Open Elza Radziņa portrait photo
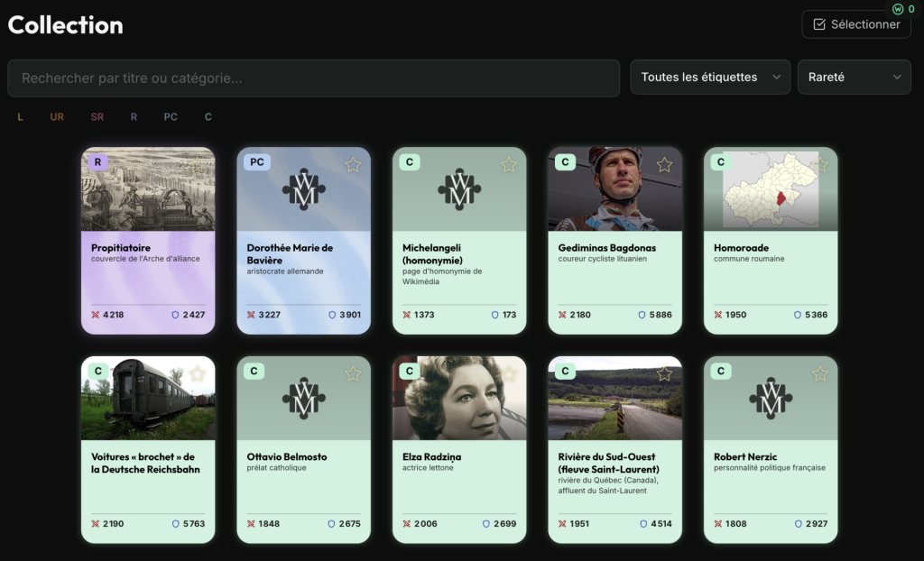The width and height of the screenshot is (924, 561). point(459,399)
